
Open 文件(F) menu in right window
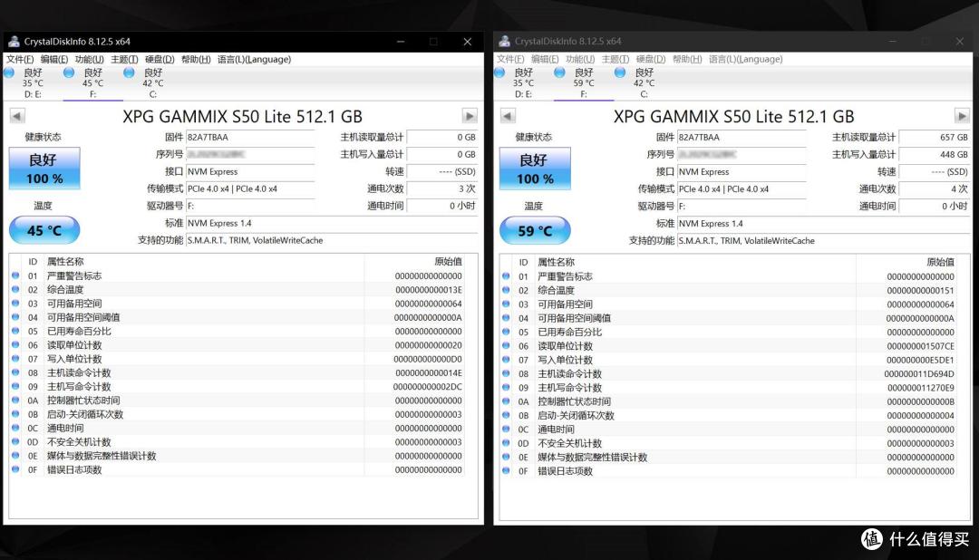tap(510, 59)
